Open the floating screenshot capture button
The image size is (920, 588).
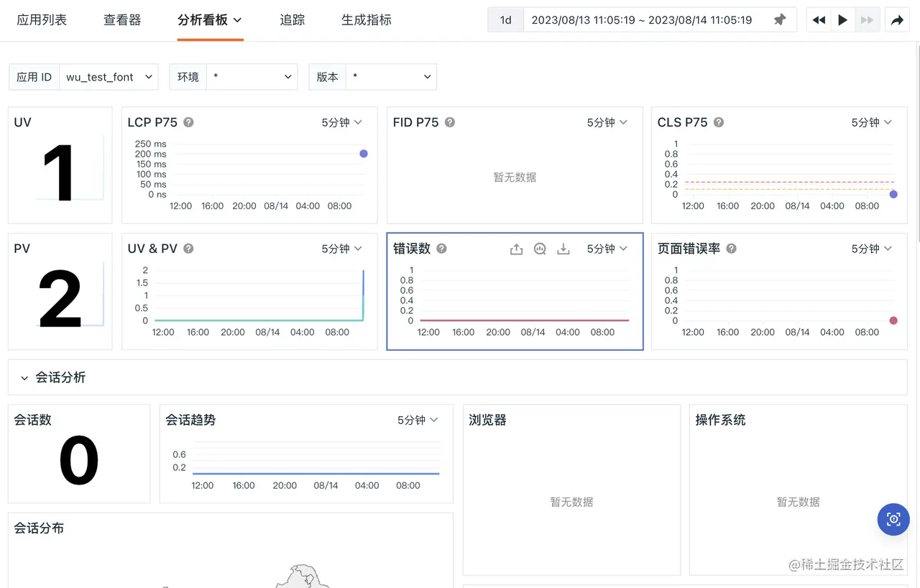893,519
